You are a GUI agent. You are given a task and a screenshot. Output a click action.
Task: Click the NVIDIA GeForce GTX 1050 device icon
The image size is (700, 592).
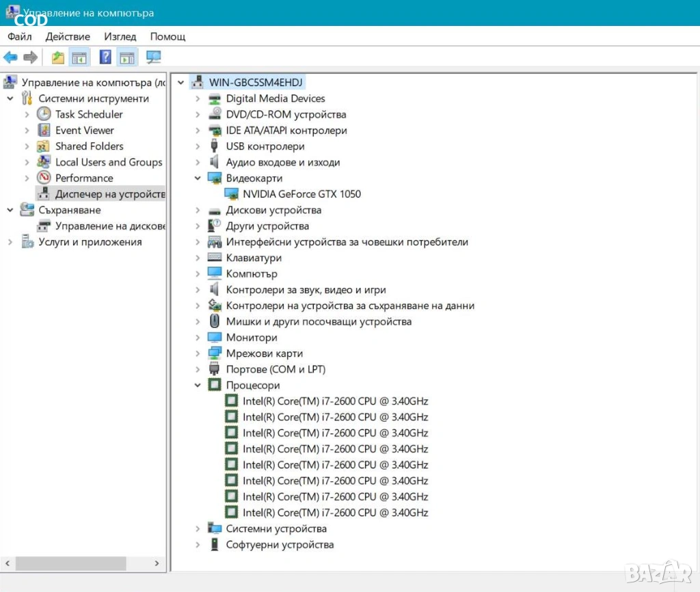click(x=232, y=194)
